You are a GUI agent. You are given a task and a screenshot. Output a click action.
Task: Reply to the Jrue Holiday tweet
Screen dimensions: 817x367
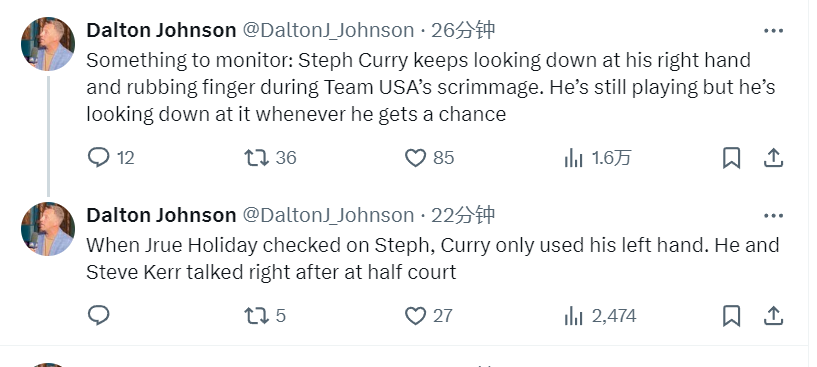pos(98,315)
